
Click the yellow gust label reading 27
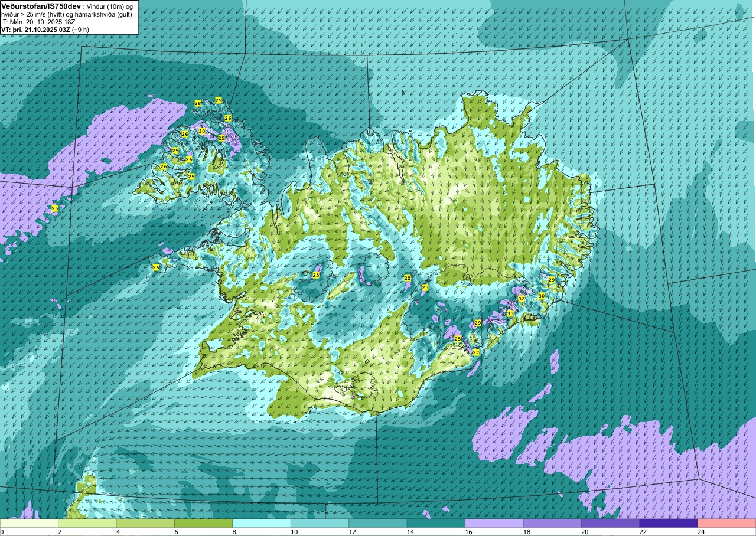475,352
